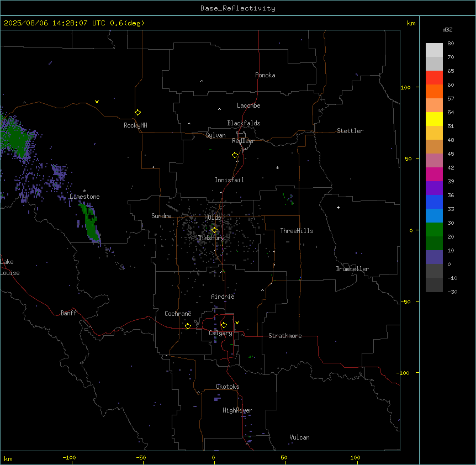Click the Base_Reflectivity title
This screenshot has height=465, width=476.
pyautogui.click(x=238, y=8)
